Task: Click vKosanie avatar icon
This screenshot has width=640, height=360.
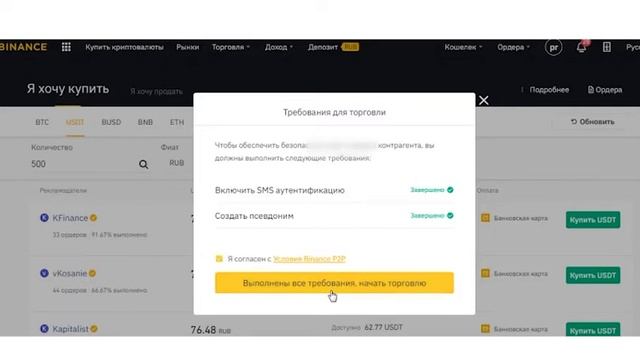Action: 44,273
